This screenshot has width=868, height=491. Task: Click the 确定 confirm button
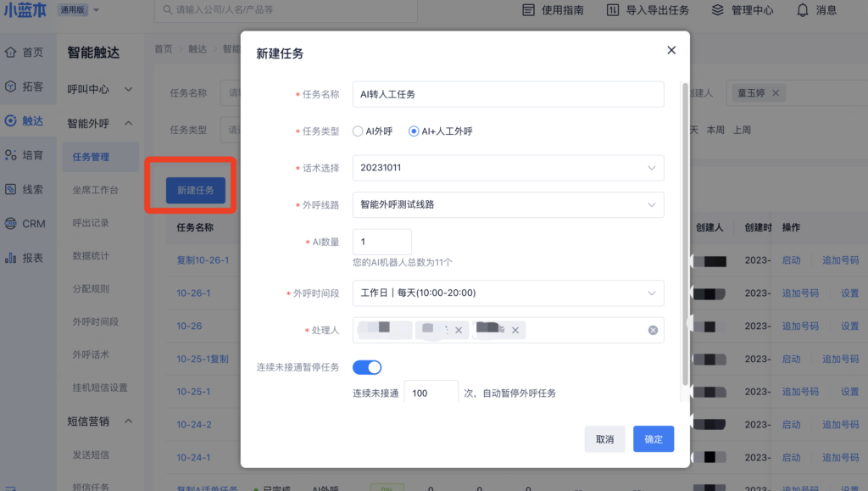pyautogui.click(x=653, y=439)
